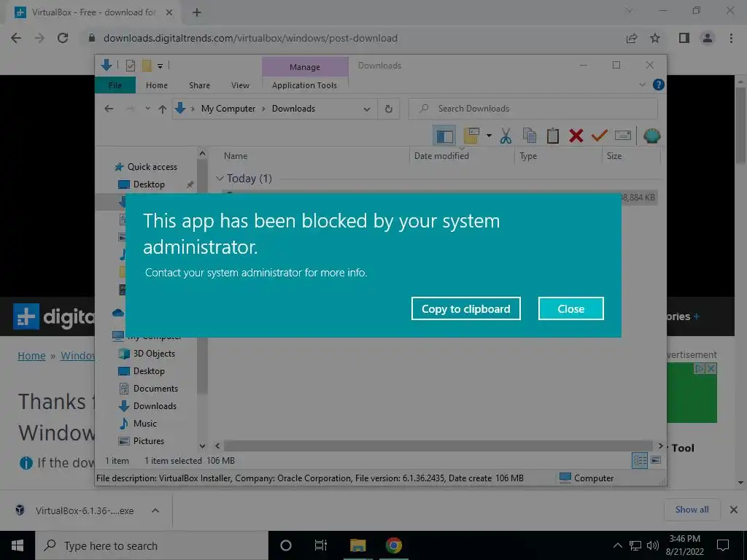
Task: Select Downloads under My Computer tree
Action: tap(155, 405)
